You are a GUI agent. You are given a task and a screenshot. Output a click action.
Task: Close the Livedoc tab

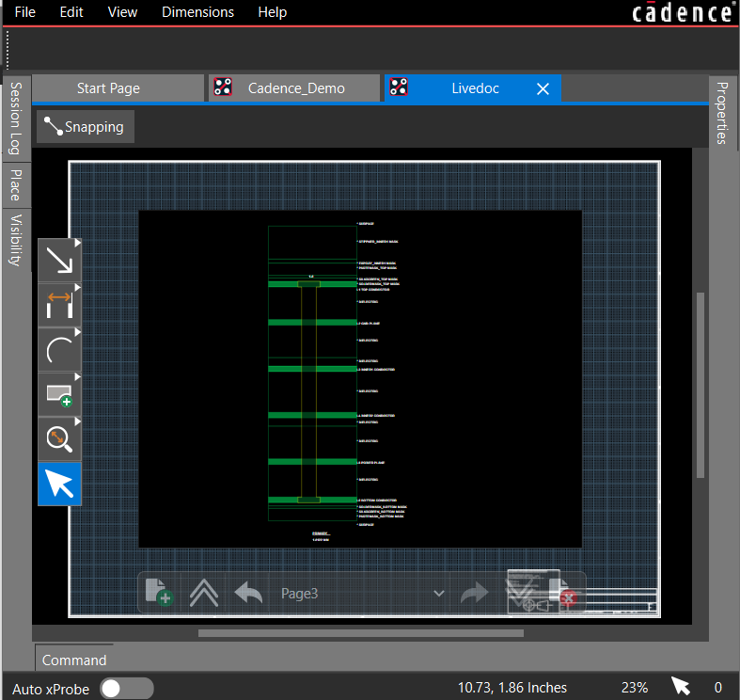point(543,88)
